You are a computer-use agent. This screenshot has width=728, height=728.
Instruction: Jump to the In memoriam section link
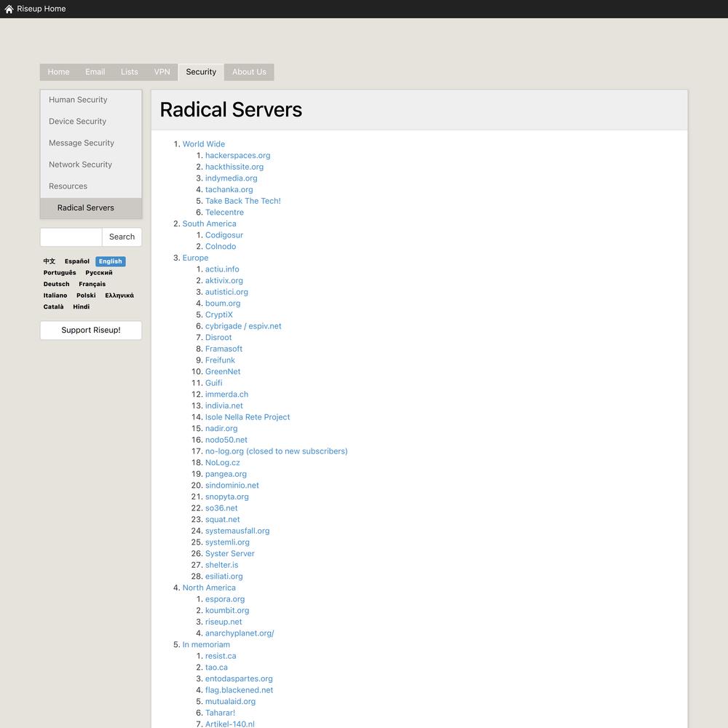[x=206, y=644]
